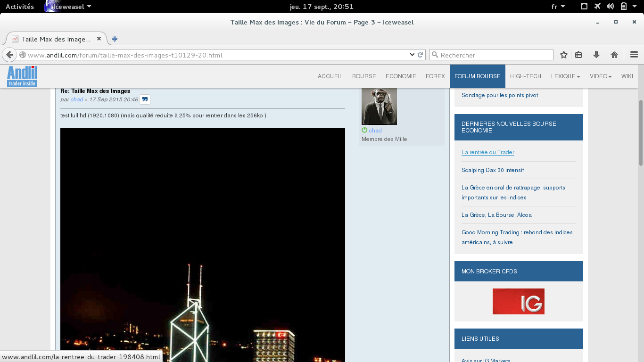Reload the page with the refresh icon
This screenshot has width=644, height=362.
coord(421,55)
